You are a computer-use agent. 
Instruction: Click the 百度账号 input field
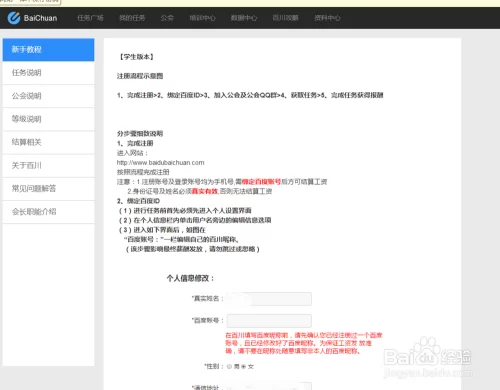(269, 321)
